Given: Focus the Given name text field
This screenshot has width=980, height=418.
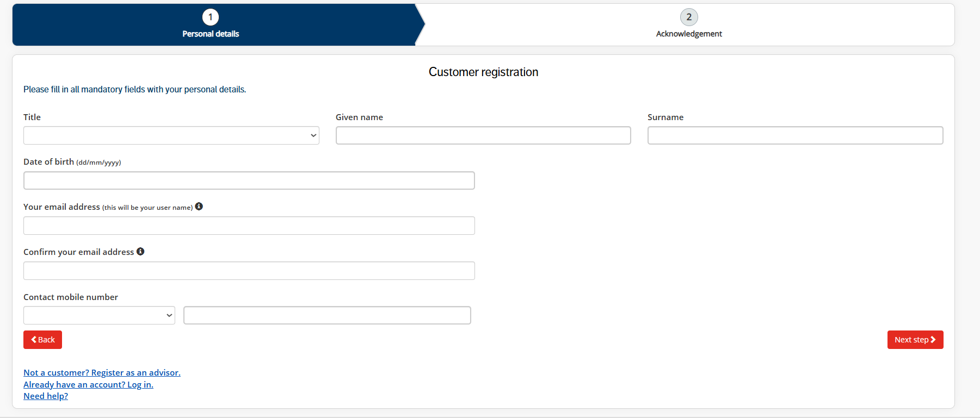Looking at the screenshot, I should point(483,135).
